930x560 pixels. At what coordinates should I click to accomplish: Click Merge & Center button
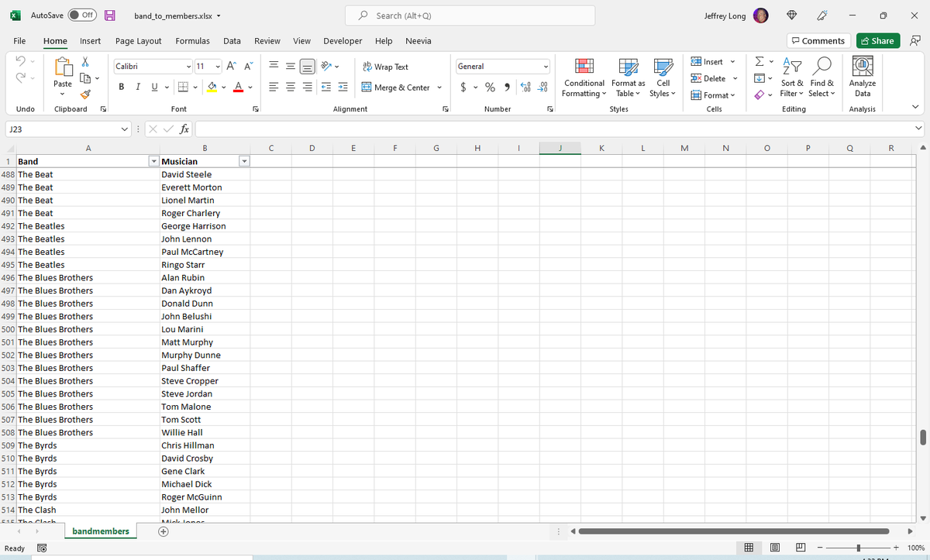(395, 88)
